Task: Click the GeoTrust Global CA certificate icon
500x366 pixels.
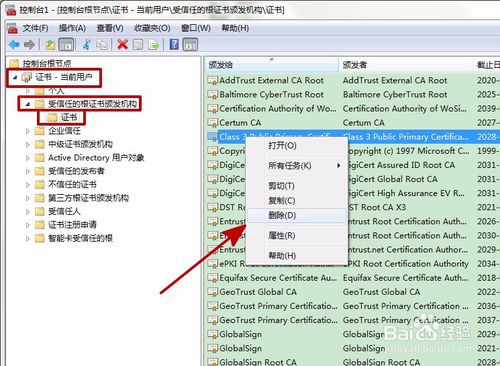Action: (213, 292)
